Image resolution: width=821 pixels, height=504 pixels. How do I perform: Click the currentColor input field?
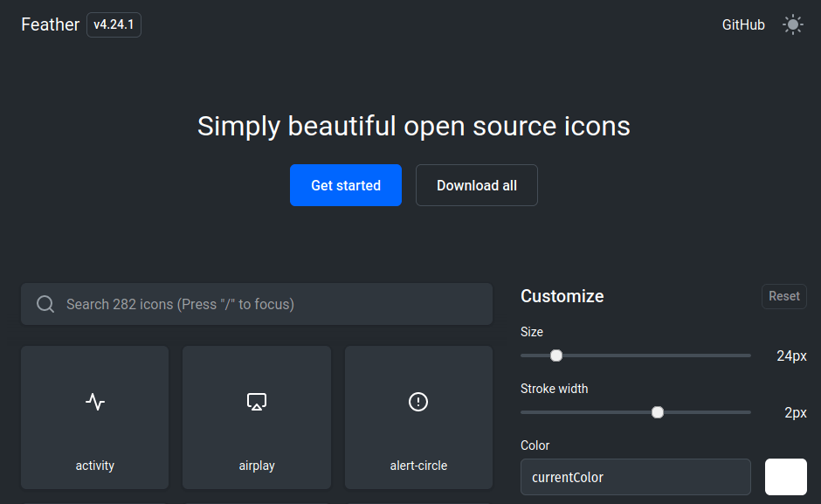pyautogui.click(x=636, y=477)
